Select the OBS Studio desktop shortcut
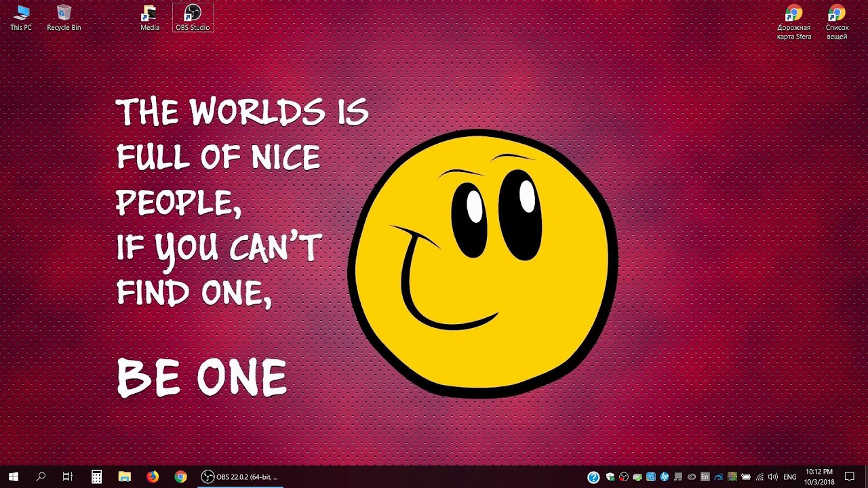This screenshot has height=488, width=868. tap(193, 18)
